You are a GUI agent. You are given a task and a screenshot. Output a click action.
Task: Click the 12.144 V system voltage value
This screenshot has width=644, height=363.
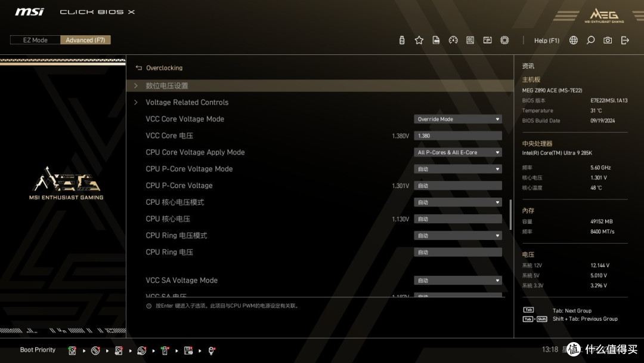tap(600, 266)
